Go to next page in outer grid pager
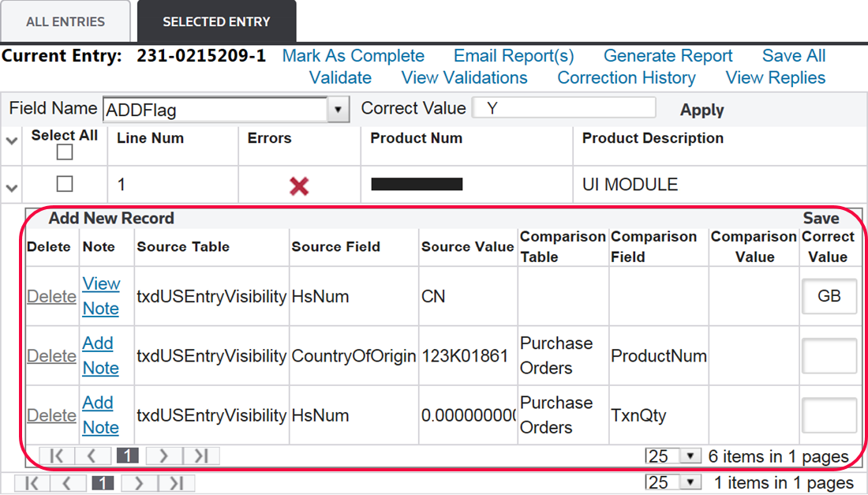This screenshot has height=495, width=868. pos(138,483)
